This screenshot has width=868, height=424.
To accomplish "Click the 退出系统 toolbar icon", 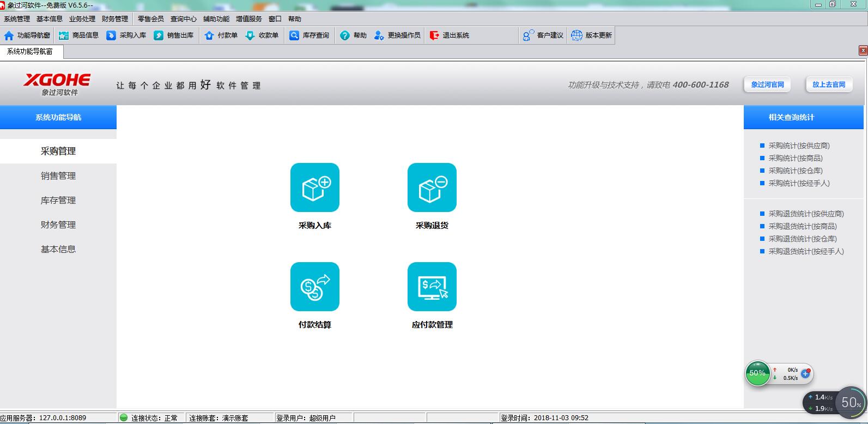I will [x=434, y=35].
